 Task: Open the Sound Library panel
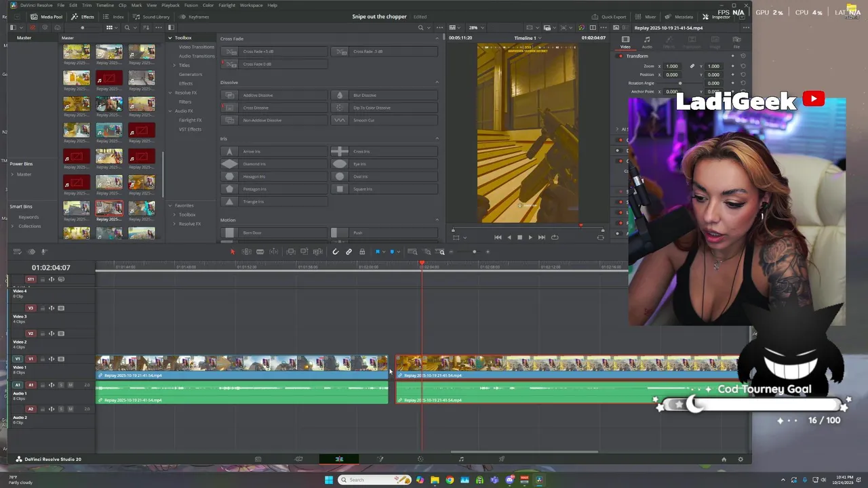click(x=151, y=16)
